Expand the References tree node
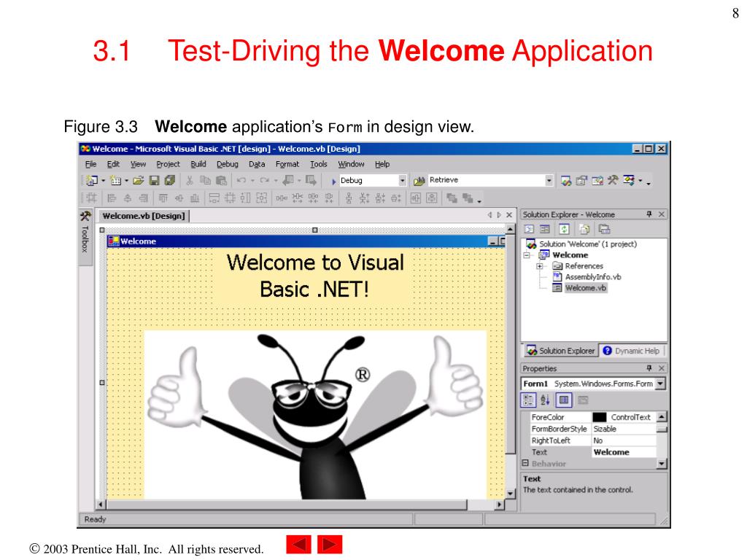Screen dimensions: 747x560 click(540, 266)
